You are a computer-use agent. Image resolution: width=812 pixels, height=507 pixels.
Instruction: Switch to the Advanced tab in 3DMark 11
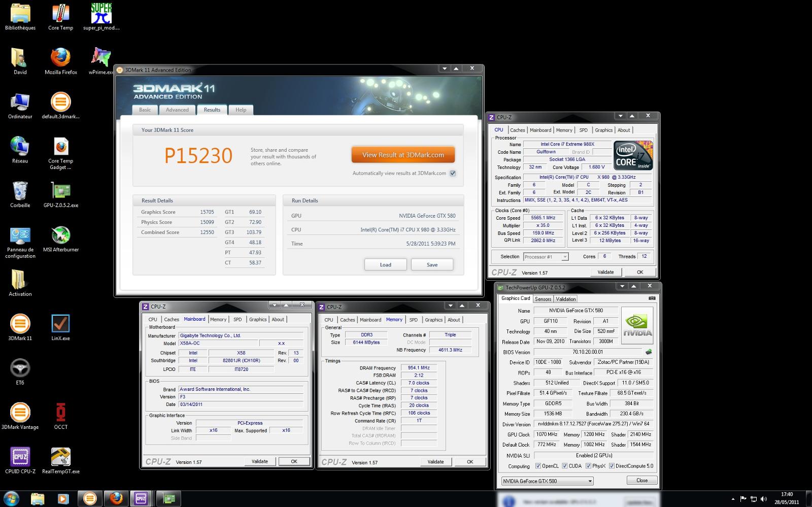[x=177, y=110]
